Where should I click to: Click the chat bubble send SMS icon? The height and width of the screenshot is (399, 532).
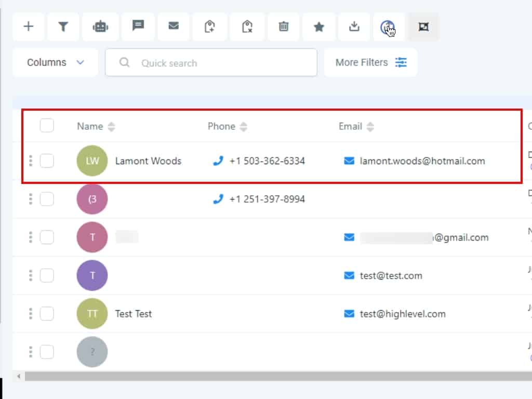click(138, 26)
